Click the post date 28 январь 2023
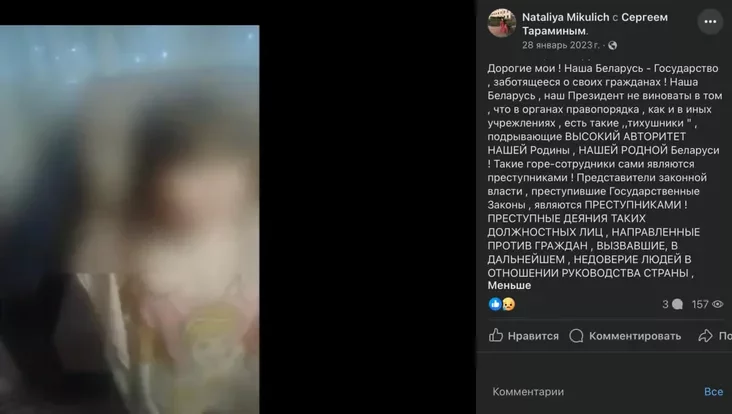732x414 pixels. (560, 45)
